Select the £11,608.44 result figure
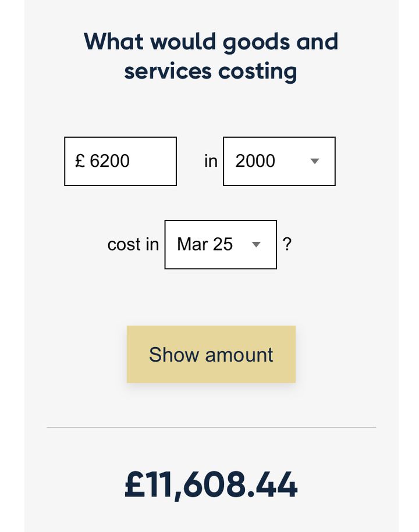Image resolution: width=419 pixels, height=532 pixels. pyautogui.click(x=211, y=485)
